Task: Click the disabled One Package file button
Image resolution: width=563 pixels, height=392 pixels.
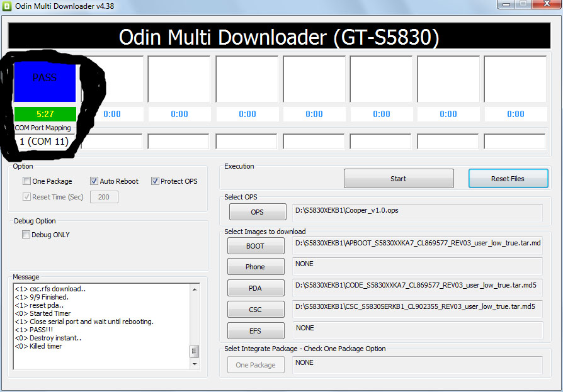Action: [256, 365]
